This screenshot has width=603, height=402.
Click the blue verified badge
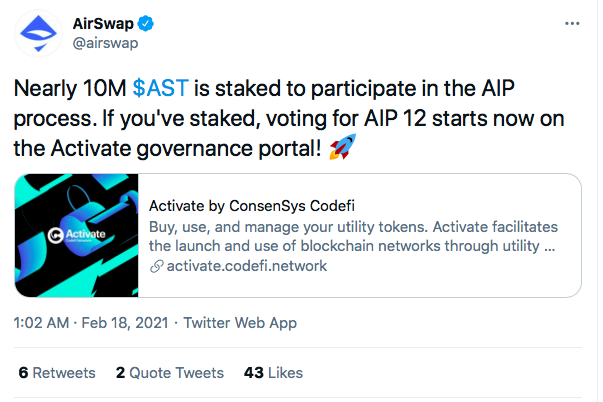[x=146, y=23]
